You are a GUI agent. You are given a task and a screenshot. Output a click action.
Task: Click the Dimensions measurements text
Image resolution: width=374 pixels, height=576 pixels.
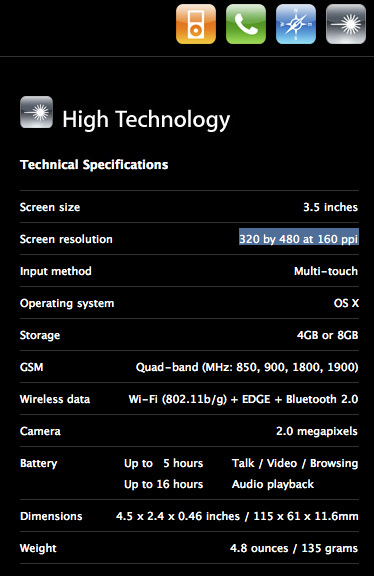(x=237, y=516)
